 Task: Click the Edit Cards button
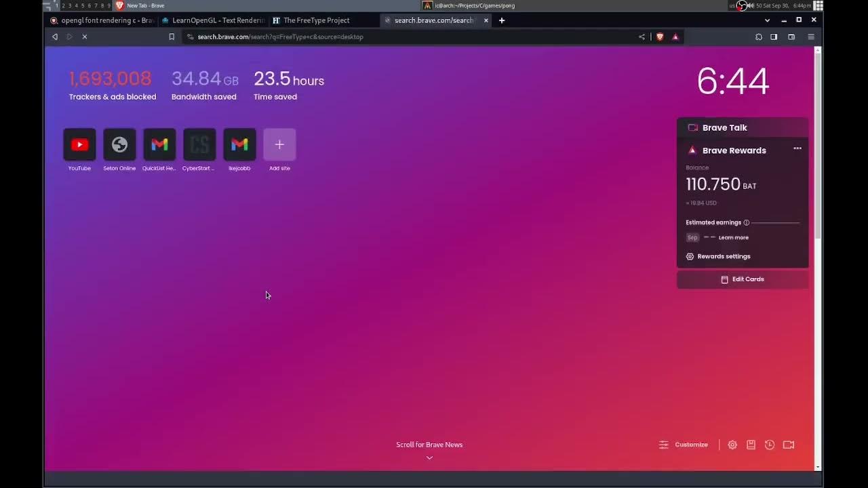[743, 279]
